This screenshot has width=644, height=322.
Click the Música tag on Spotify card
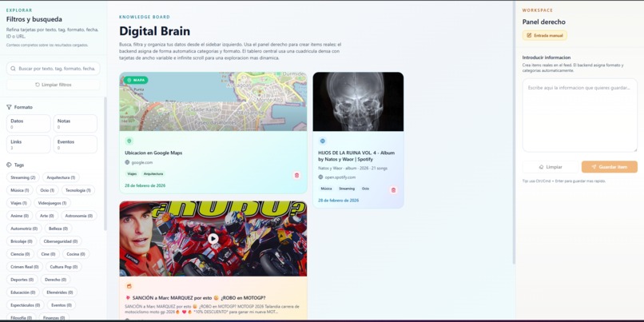tap(326, 189)
